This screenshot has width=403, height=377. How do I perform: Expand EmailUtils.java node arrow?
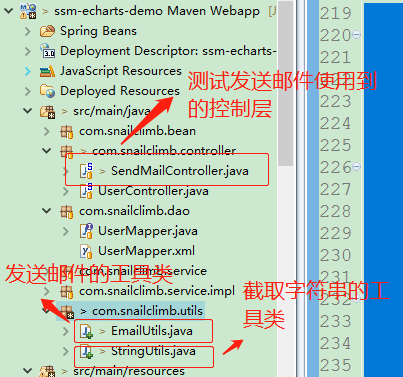66,331
